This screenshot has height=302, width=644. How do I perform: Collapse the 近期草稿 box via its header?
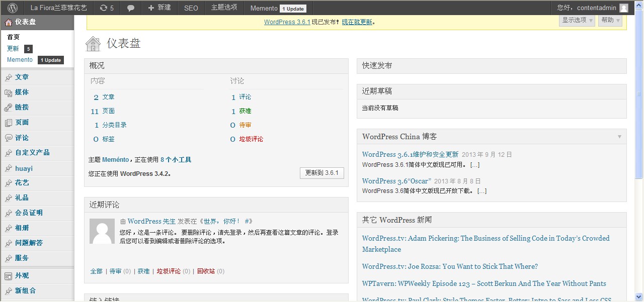click(x=492, y=91)
